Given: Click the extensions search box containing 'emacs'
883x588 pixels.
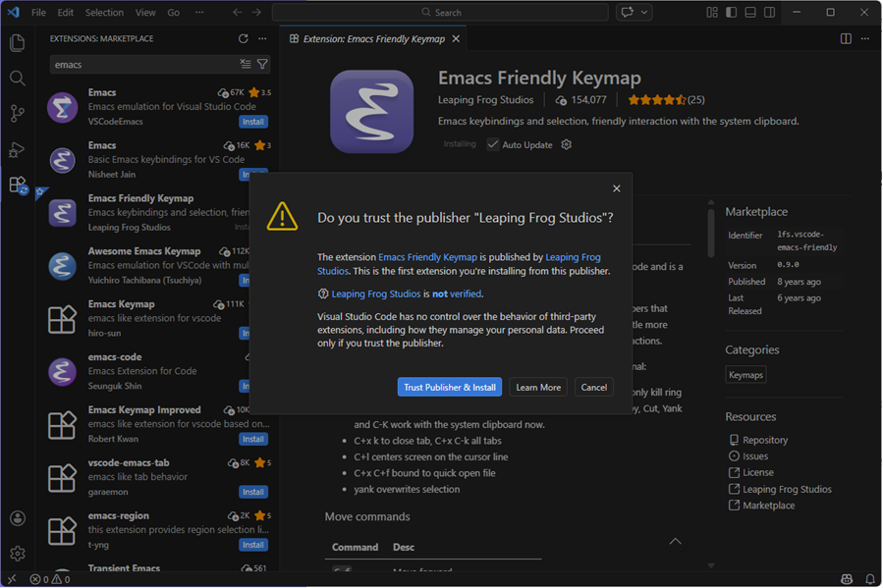Looking at the screenshot, I should pyautogui.click(x=142, y=65).
